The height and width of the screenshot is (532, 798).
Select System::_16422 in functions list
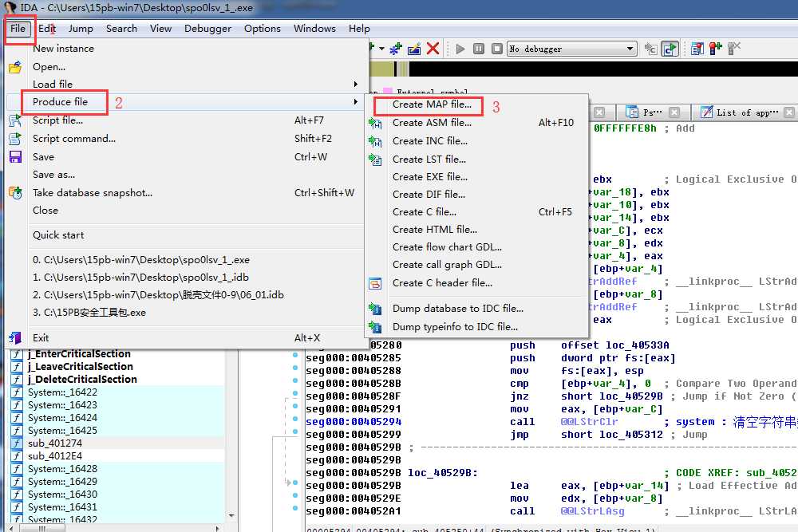[117, 392]
